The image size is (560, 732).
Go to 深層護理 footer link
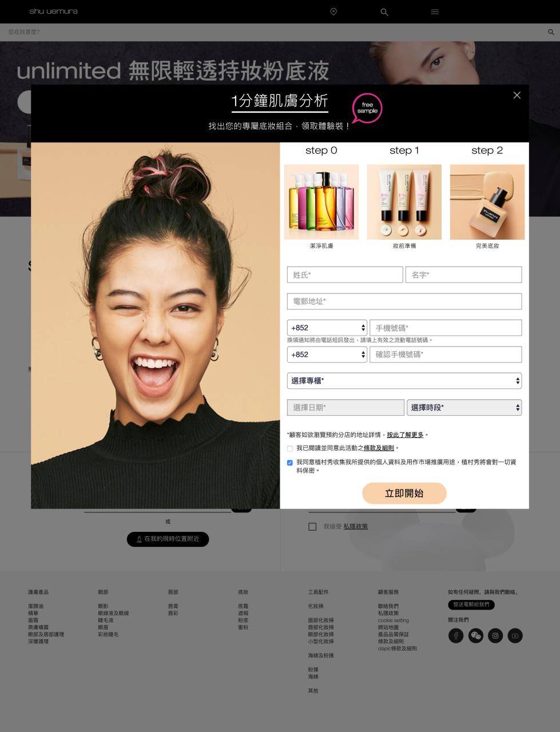(38, 642)
